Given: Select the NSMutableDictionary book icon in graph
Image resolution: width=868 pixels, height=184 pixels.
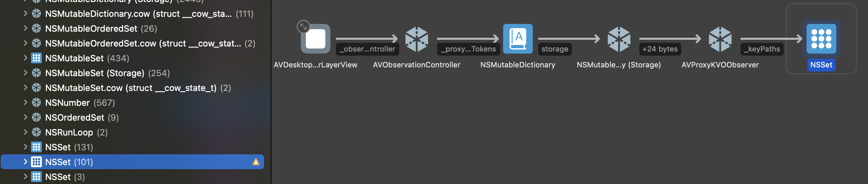Looking at the screenshot, I should pos(518,39).
